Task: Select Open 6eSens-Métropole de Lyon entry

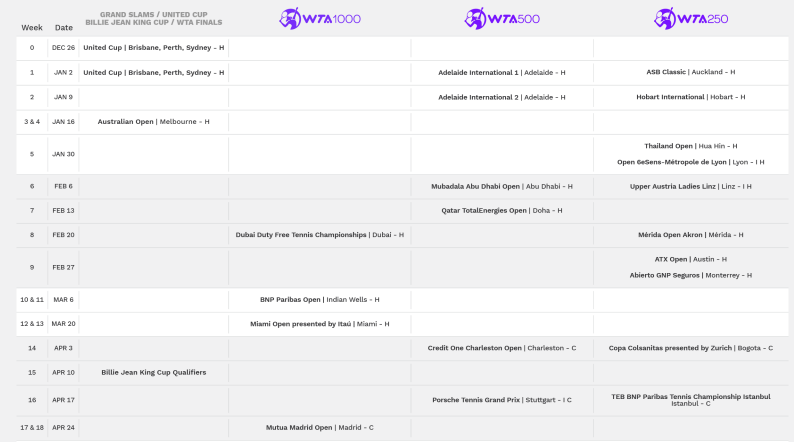Action: 691,162
